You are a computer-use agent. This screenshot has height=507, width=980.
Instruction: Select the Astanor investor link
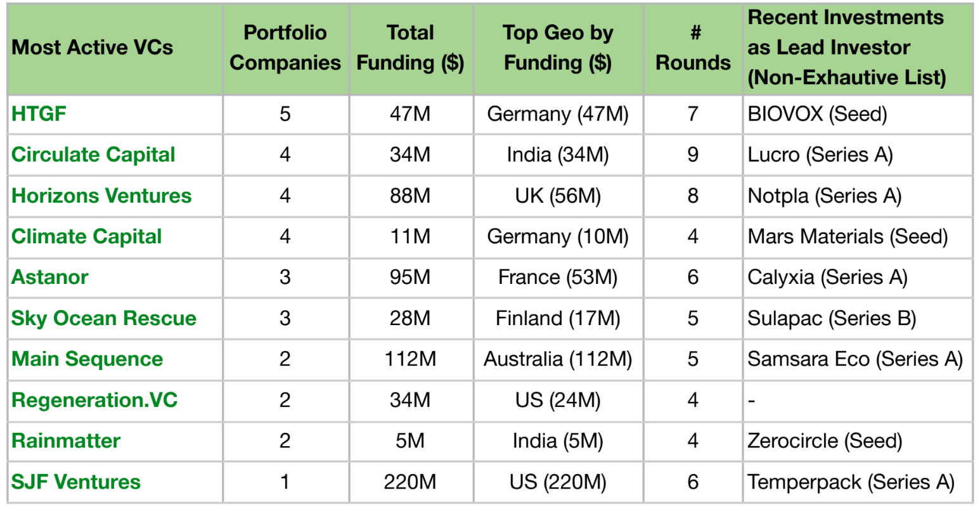coord(50,277)
